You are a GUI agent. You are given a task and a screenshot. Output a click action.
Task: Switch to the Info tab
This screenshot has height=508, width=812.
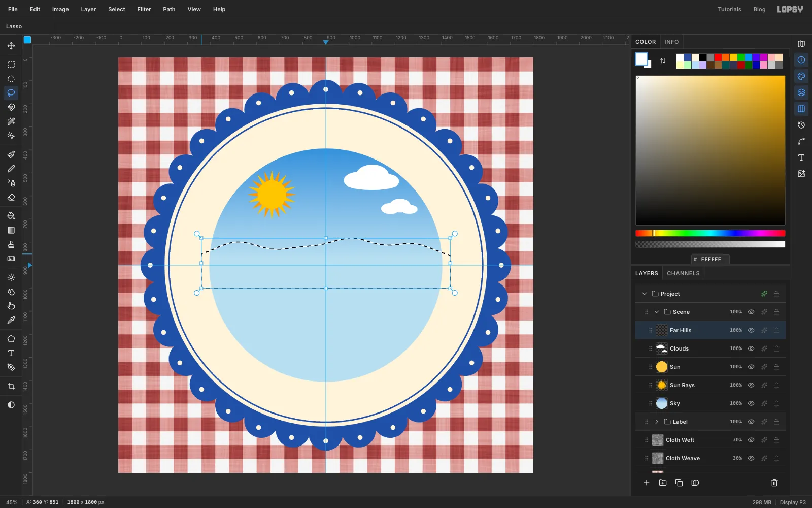pos(671,42)
